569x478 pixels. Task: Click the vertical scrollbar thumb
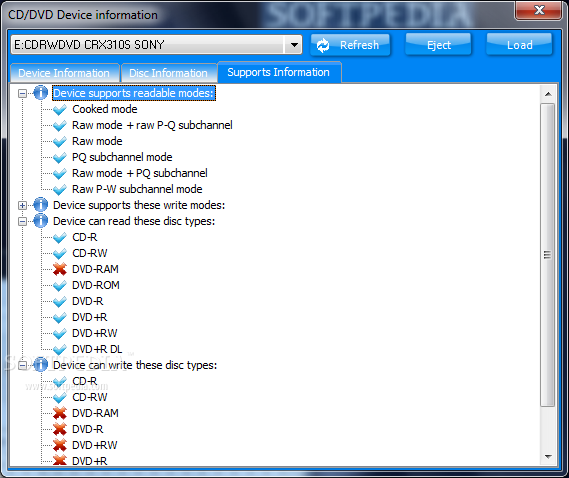coord(548,255)
